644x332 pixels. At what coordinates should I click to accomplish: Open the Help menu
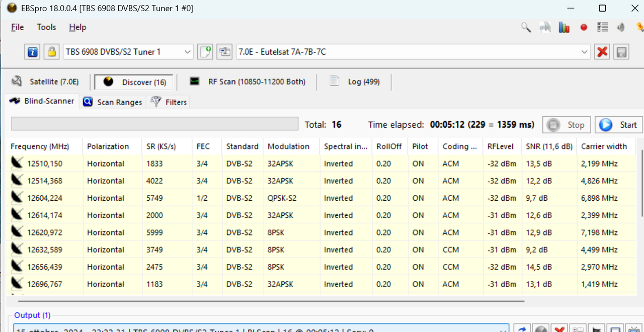tap(77, 27)
